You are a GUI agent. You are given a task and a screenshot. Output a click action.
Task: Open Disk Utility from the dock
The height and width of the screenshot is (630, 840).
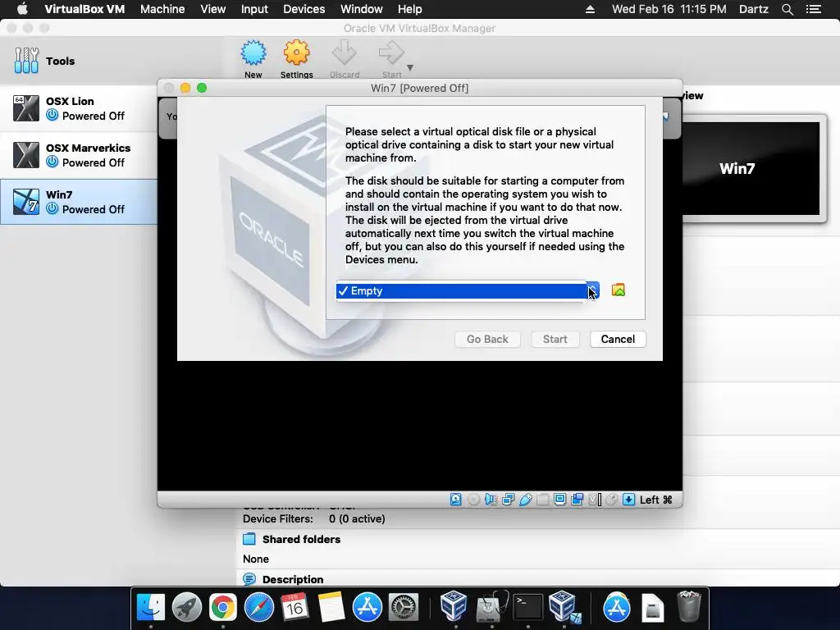(x=492, y=608)
